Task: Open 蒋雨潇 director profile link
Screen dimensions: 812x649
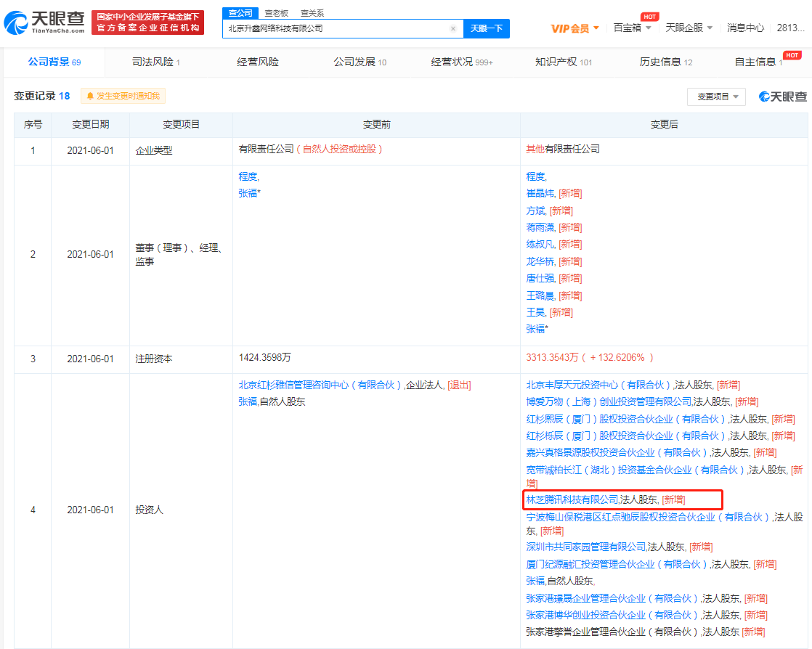Action: click(540, 228)
